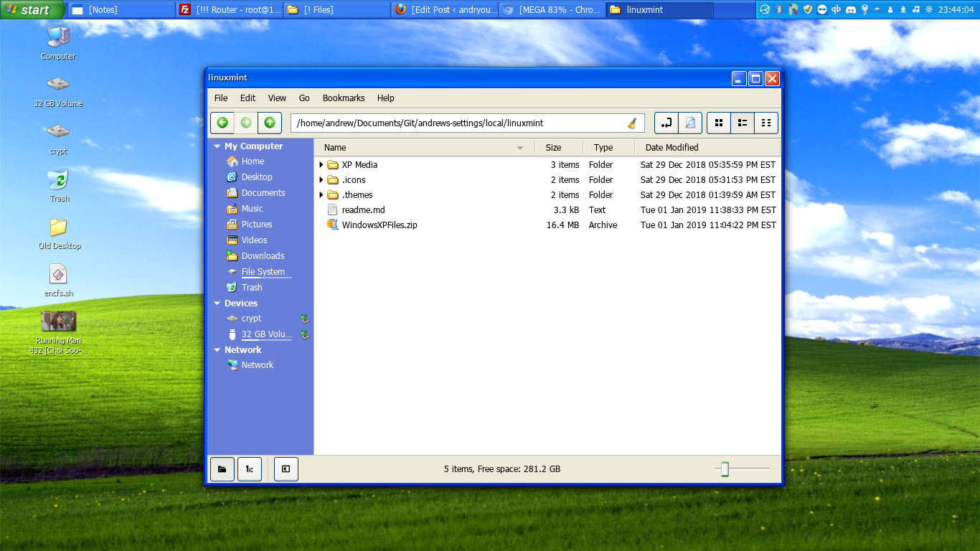This screenshot has height=551, width=980.
Task: Collapse the Devices section
Action: point(217,303)
